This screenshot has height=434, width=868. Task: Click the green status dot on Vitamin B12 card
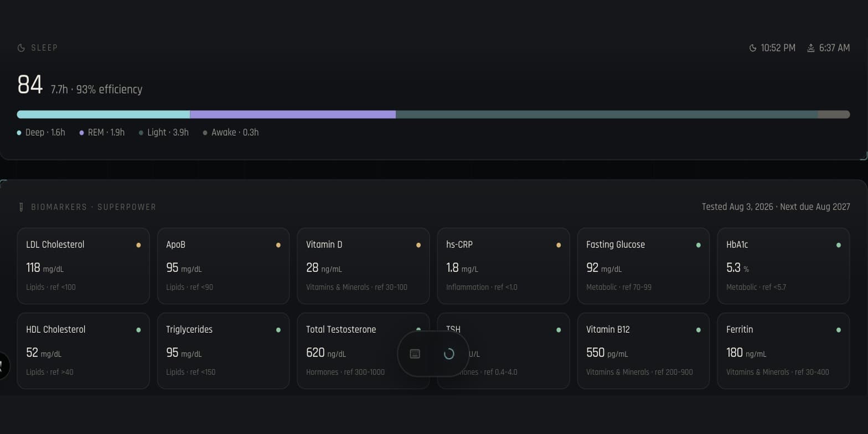699,330
